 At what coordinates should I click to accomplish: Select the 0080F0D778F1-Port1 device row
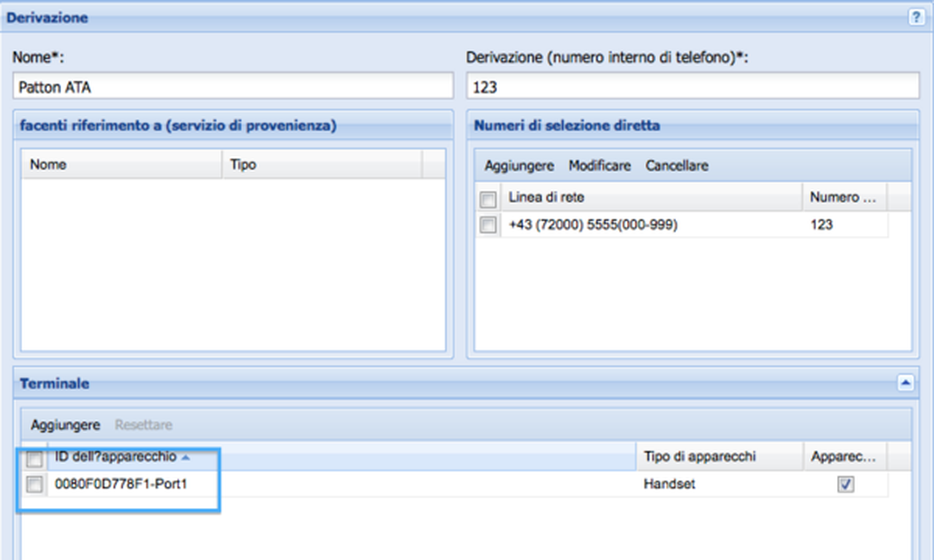327,484
